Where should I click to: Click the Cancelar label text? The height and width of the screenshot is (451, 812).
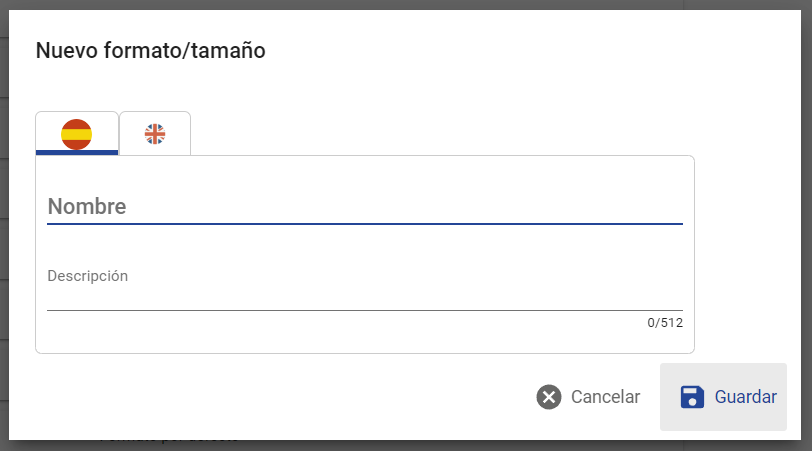pyautogui.click(x=605, y=397)
